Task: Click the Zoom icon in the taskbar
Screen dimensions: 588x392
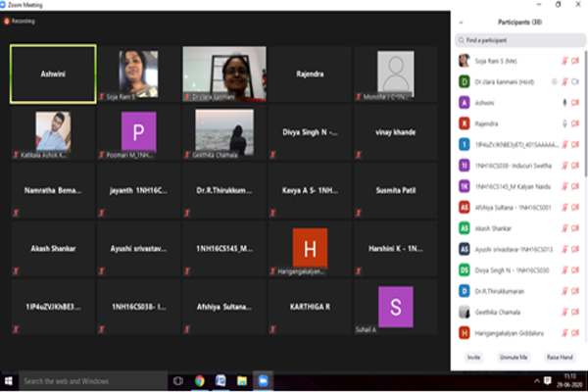Action: [262, 380]
